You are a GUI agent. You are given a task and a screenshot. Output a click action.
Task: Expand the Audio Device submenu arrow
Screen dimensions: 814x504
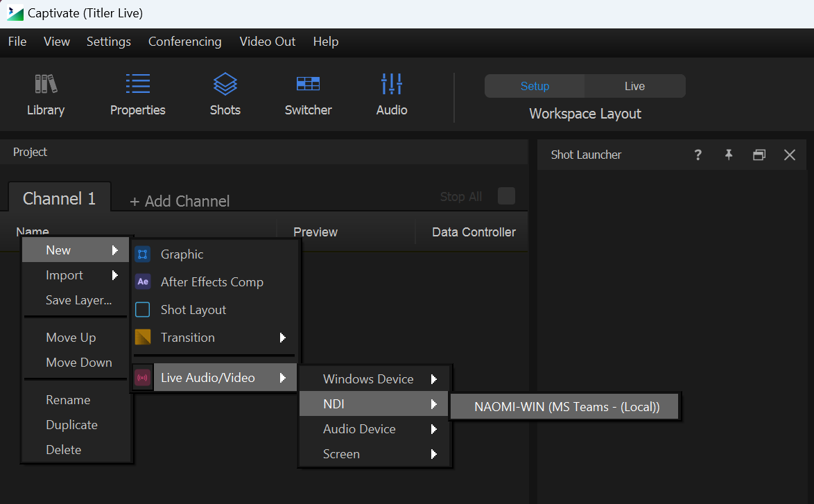433,429
